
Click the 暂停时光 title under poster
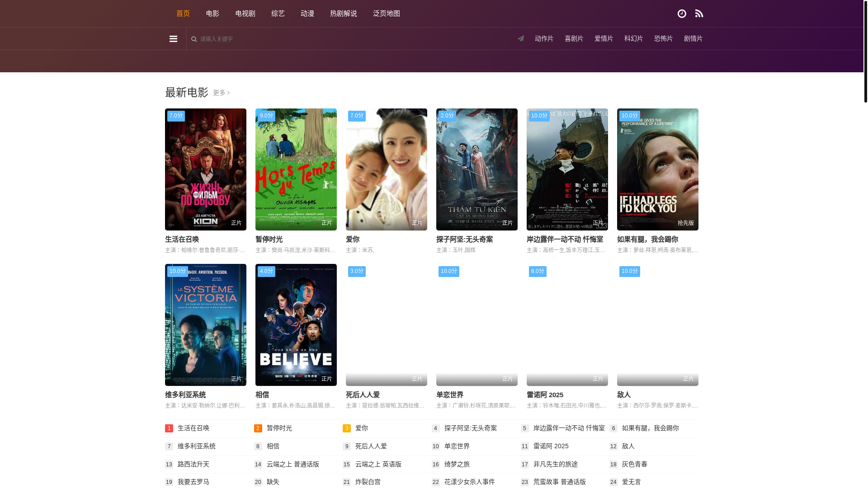(269, 239)
